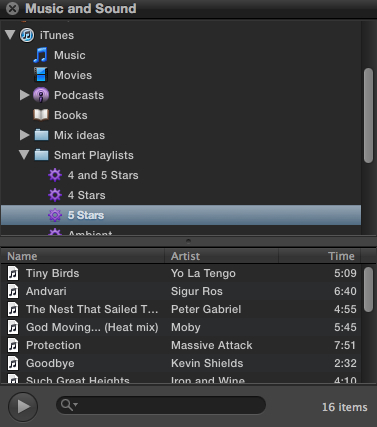
Task: Expand the Podcasts node
Action: pyautogui.click(x=25, y=95)
